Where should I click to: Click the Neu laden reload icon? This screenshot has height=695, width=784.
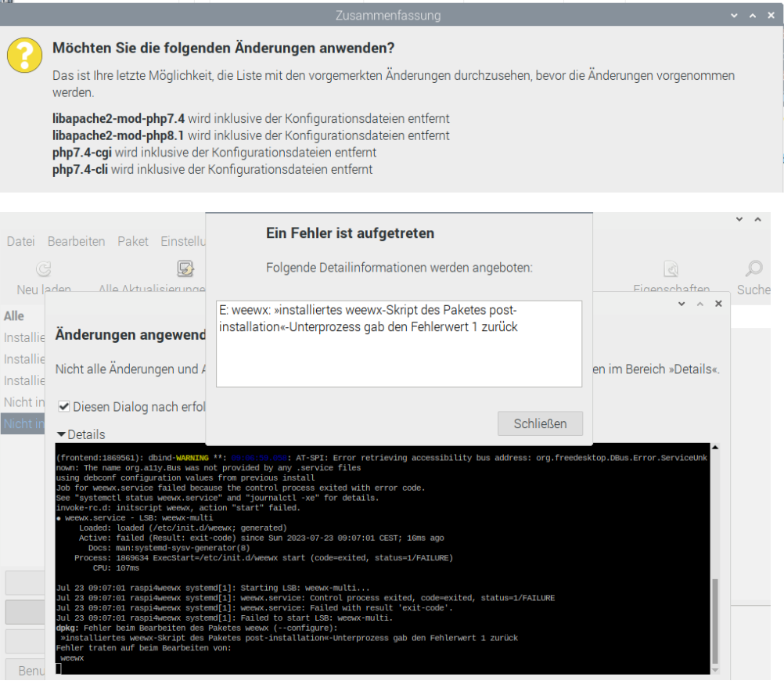click(44, 269)
